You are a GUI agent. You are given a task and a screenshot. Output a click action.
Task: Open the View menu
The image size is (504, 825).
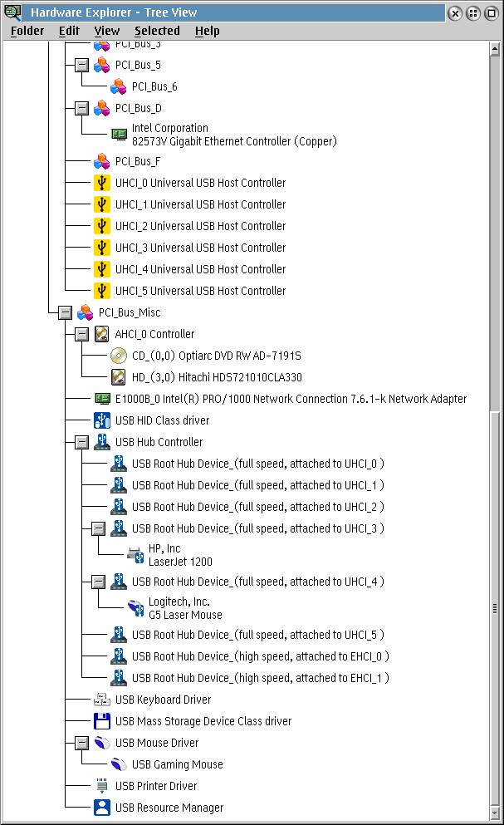coord(107,31)
